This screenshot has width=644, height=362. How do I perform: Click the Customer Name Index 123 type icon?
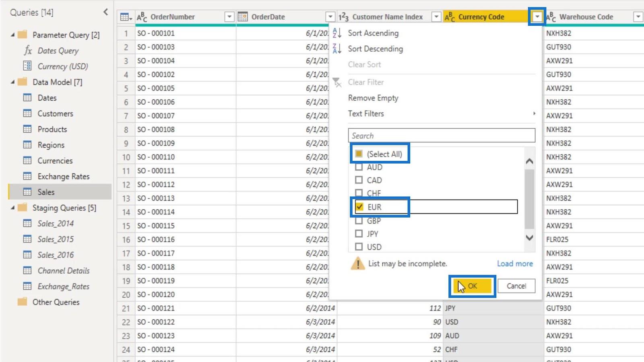pos(343,17)
